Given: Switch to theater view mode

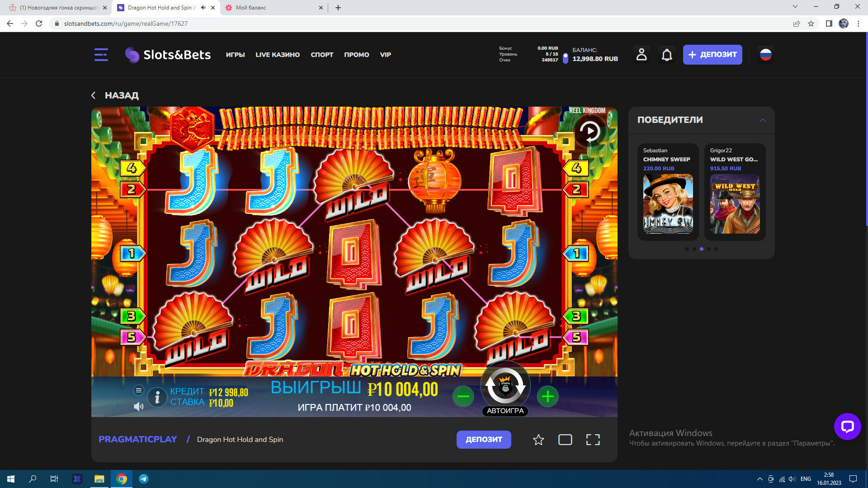Looking at the screenshot, I should pos(565,440).
